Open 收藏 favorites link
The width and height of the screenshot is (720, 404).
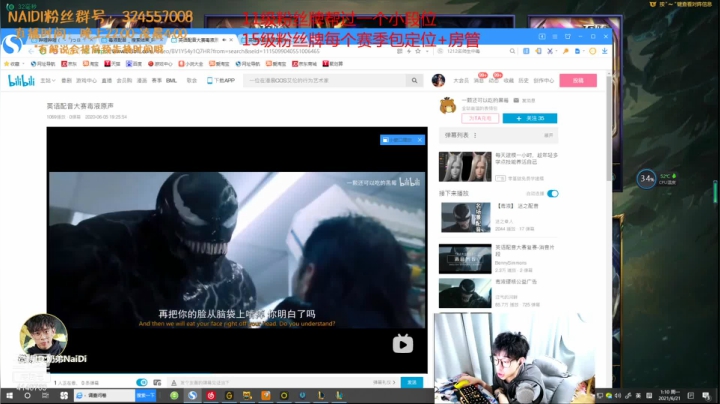coord(508,80)
